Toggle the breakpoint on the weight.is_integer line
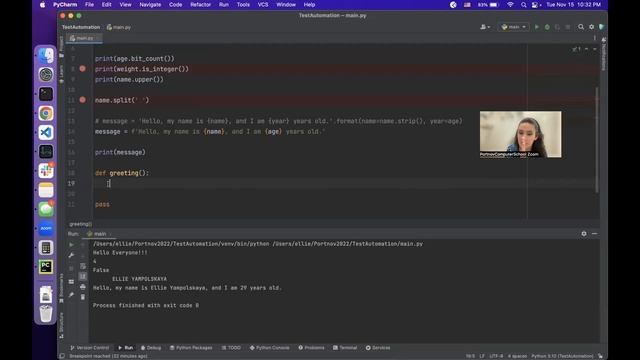640x360 pixels. (82, 69)
